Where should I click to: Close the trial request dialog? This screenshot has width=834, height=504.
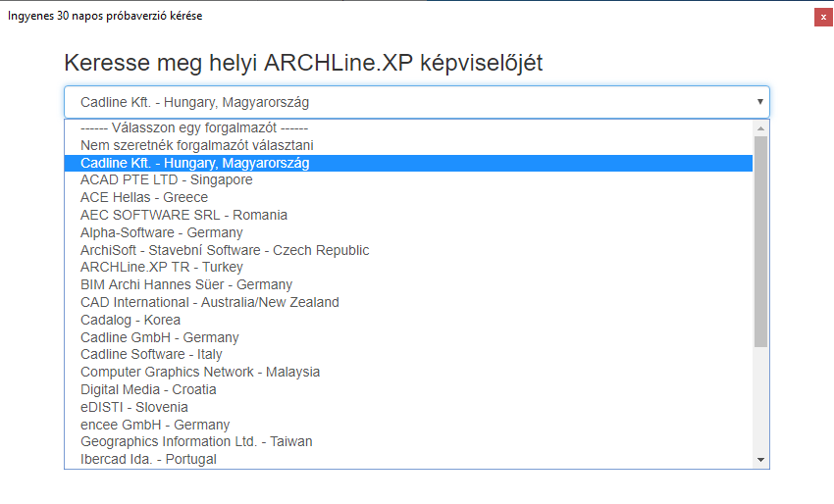[823, 17]
